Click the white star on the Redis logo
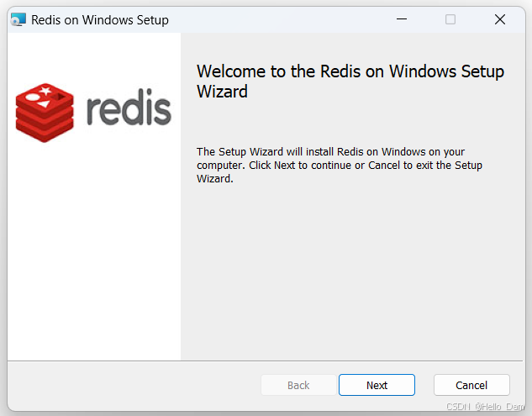This screenshot has height=416, width=532. click(44, 90)
